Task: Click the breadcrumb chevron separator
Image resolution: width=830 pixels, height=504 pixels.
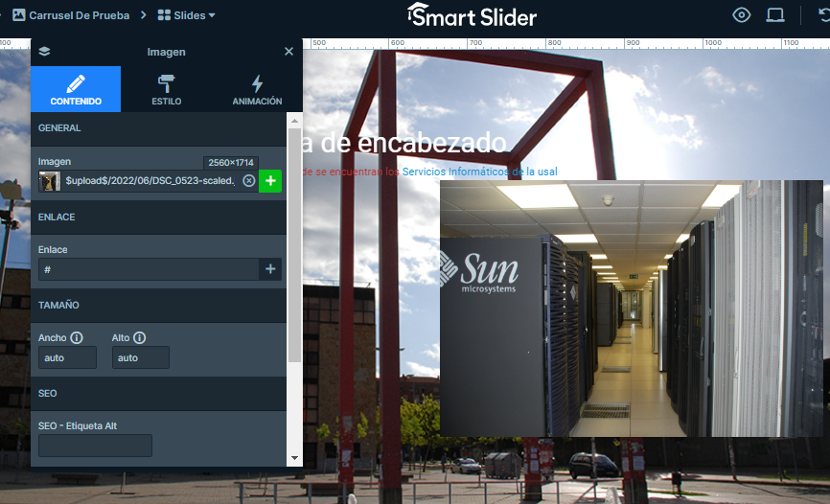Action: pos(144,15)
